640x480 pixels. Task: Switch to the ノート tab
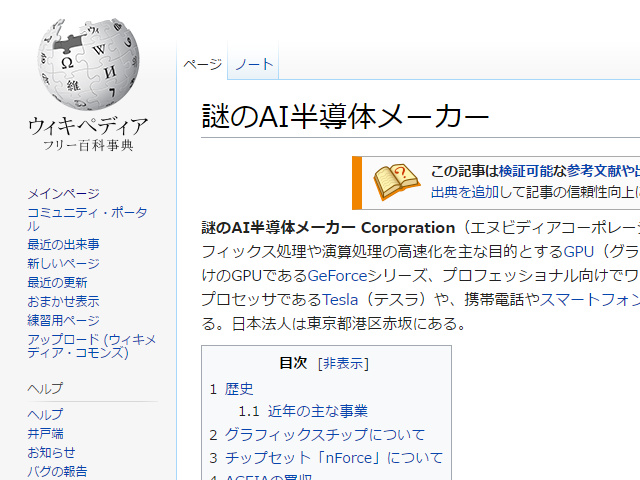tap(254, 64)
